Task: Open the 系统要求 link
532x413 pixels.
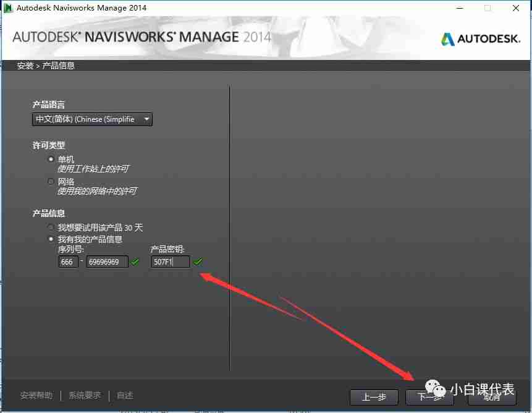Action: tap(84, 395)
